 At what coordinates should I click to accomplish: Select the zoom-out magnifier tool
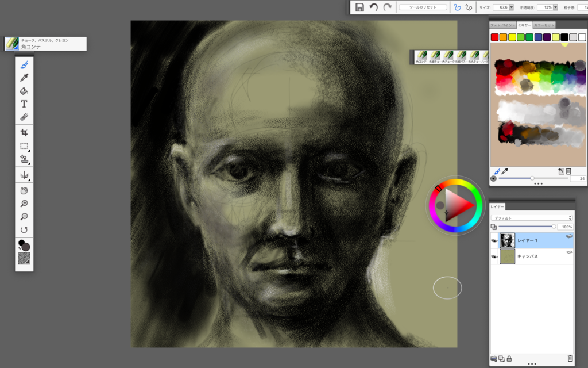click(x=24, y=217)
